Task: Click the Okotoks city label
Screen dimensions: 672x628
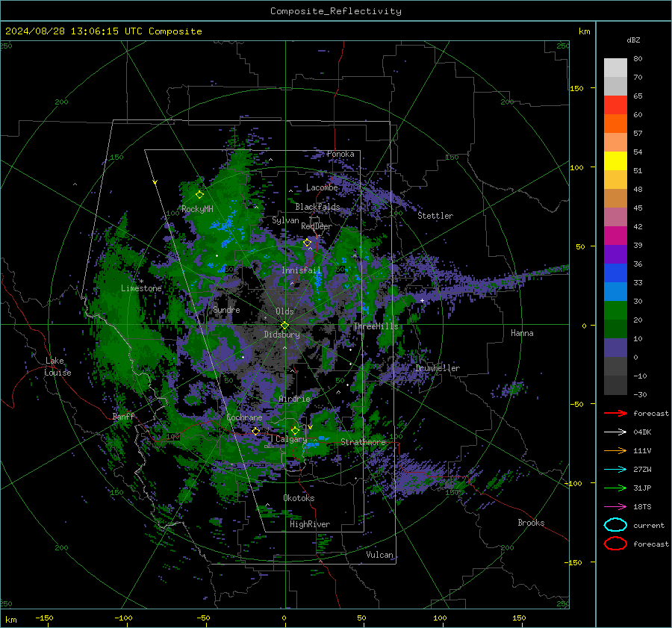Action: tap(299, 498)
